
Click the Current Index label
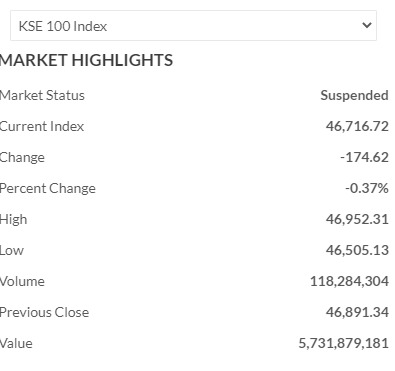click(42, 126)
